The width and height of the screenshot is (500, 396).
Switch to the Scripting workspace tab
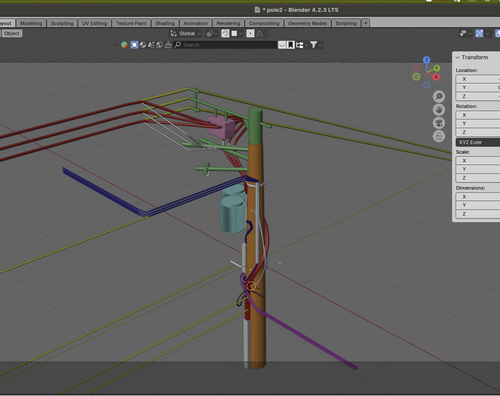(x=346, y=23)
